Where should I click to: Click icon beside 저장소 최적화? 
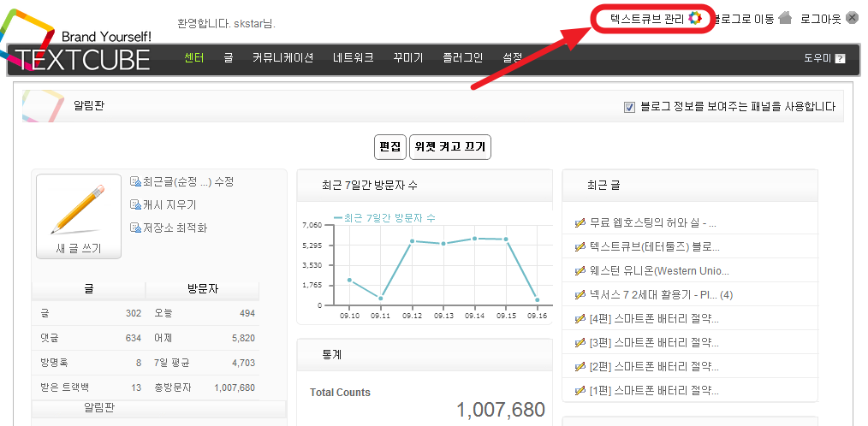[135, 228]
